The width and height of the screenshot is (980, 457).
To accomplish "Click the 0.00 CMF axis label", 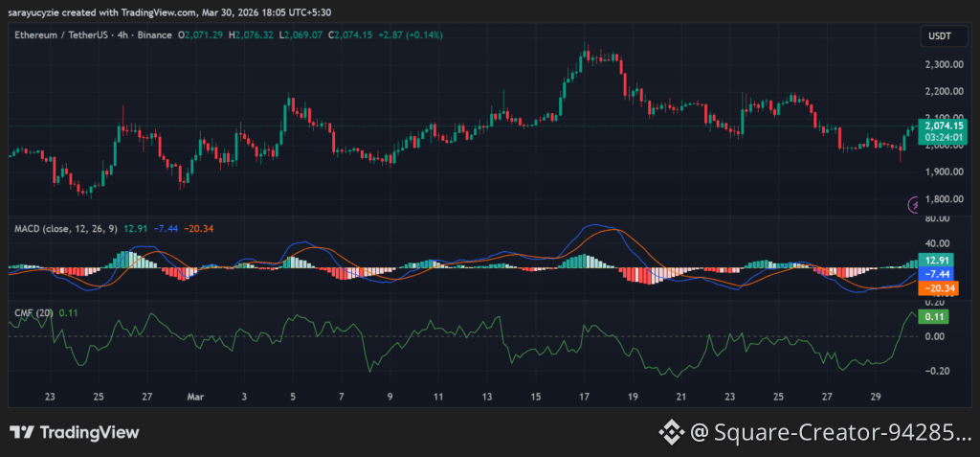I will [936, 337].
